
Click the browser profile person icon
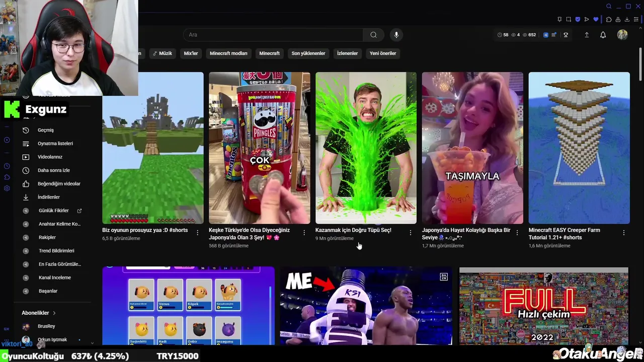pyautogui.click(x=618, y=20)
